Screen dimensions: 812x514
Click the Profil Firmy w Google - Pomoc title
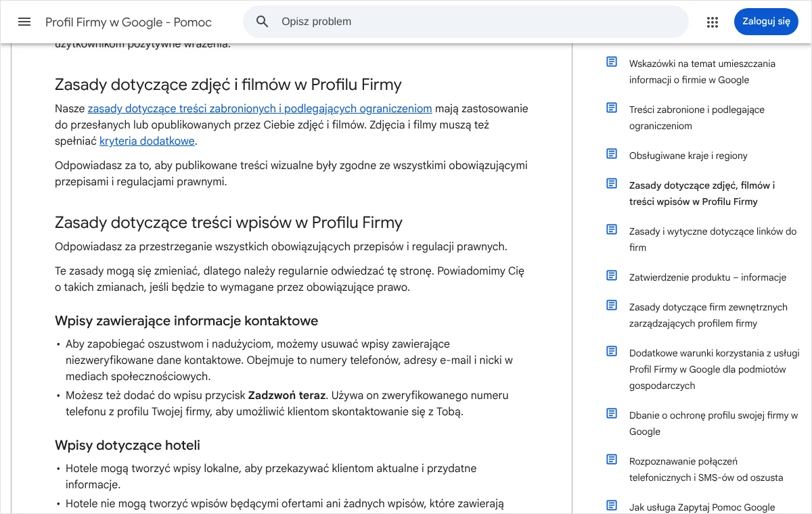click(x=129, y=22)
